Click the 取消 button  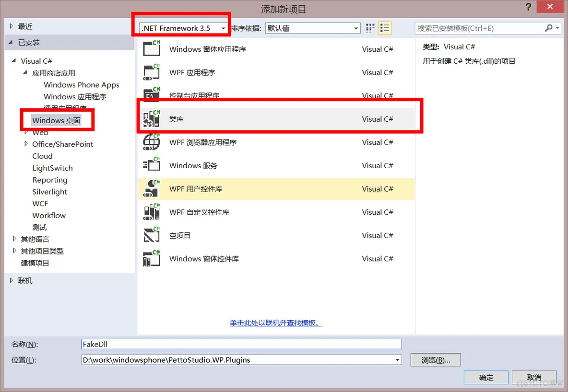pyautogui.click(x=534, y=378)
